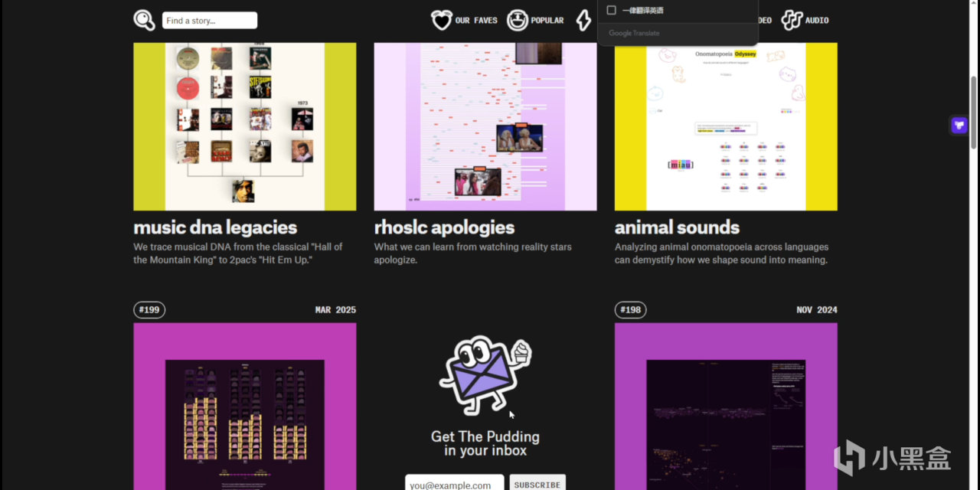The image size is (980, 490).
Task: Click the purple browser extension icon
Action: point(959,126)
